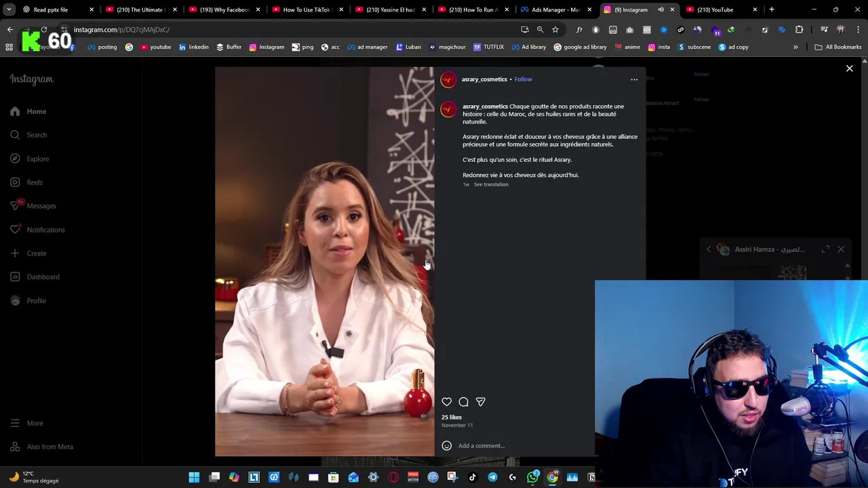The width and height of the screenshot is (868, 488).
Task: Share the post with the paper plane icon
Action: [481, 402]
